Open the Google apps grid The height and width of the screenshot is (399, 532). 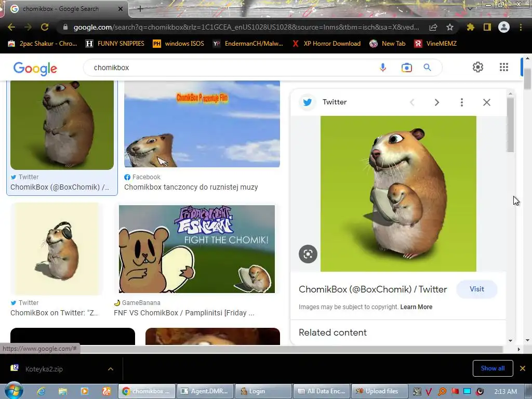coord(504,67)
